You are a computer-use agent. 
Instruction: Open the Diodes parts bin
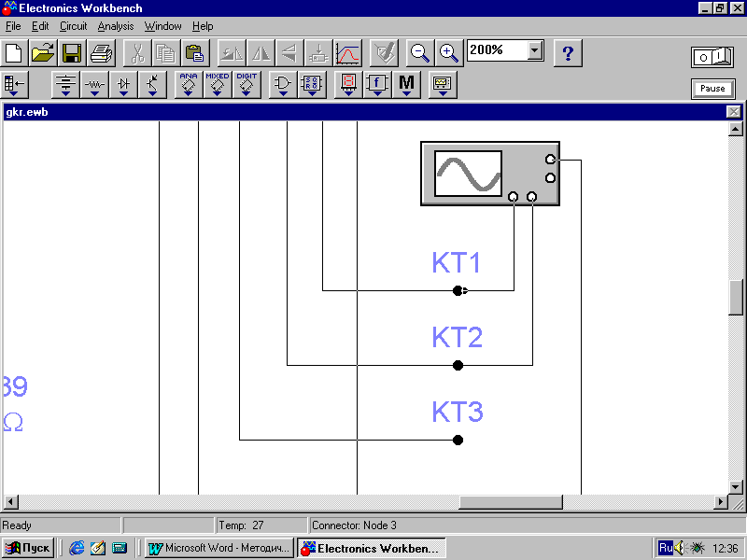[x=123, y=85]
